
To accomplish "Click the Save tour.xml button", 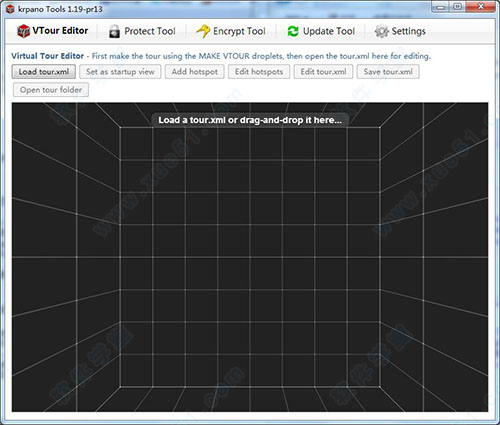I will 388,72.
